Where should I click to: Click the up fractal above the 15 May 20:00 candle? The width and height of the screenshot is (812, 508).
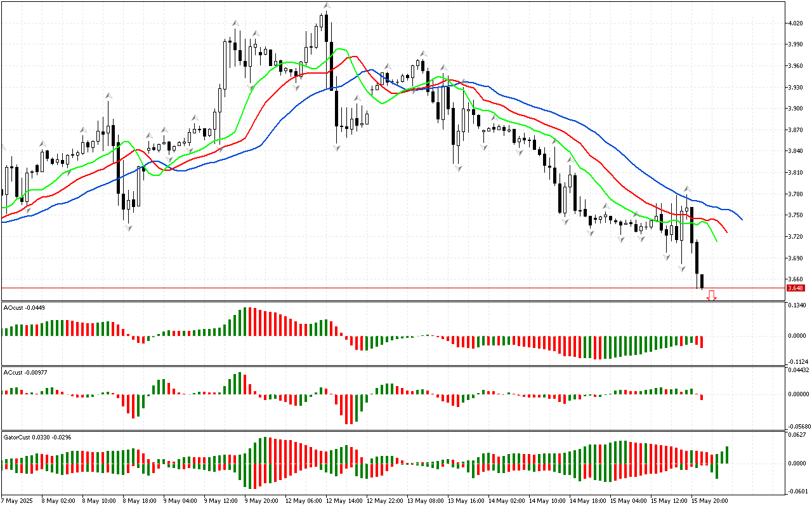click(x=687, y=189)
